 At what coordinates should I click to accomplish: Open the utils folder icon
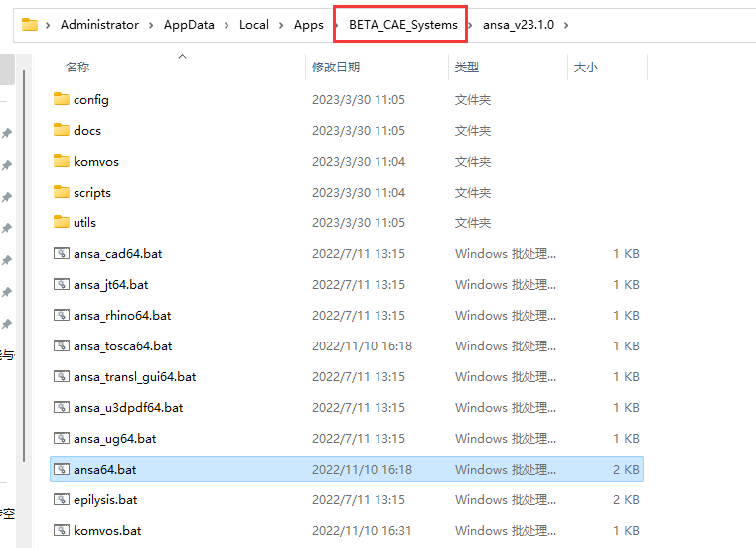pos(62,222)
